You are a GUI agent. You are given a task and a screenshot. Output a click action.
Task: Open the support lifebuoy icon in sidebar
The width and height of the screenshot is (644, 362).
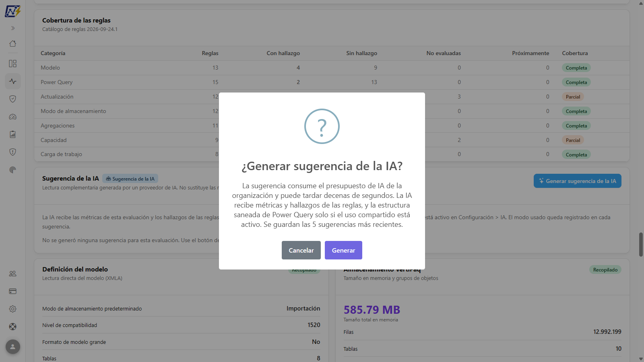13,327
